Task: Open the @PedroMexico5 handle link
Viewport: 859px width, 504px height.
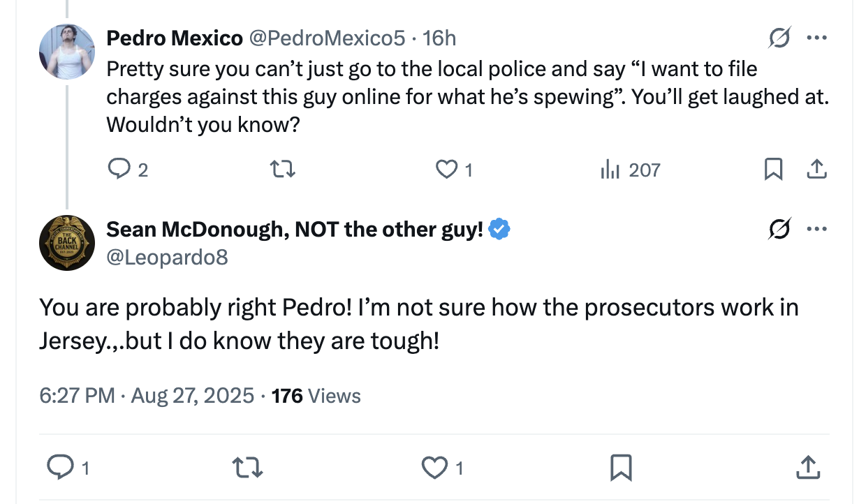Action: click(x=327, y=38)
